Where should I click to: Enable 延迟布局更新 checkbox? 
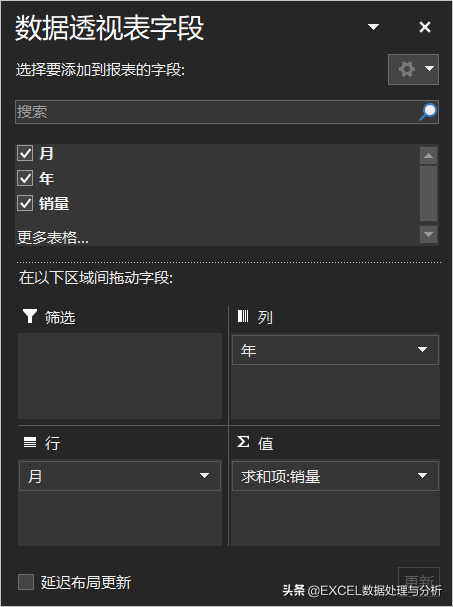point(26,582)
